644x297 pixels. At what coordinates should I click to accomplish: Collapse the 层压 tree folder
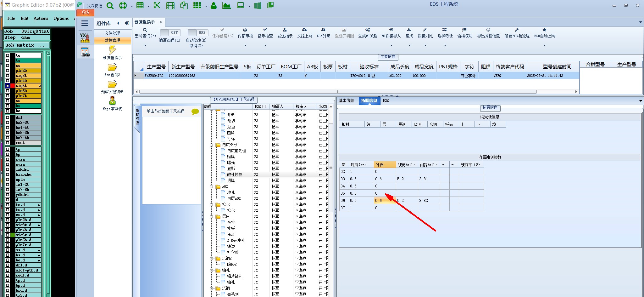click(212, 217)
